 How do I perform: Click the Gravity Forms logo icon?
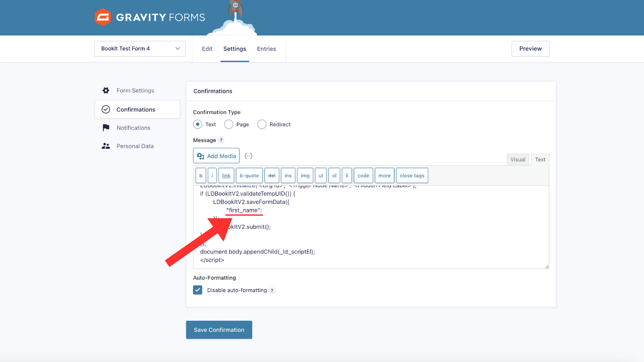103,17
